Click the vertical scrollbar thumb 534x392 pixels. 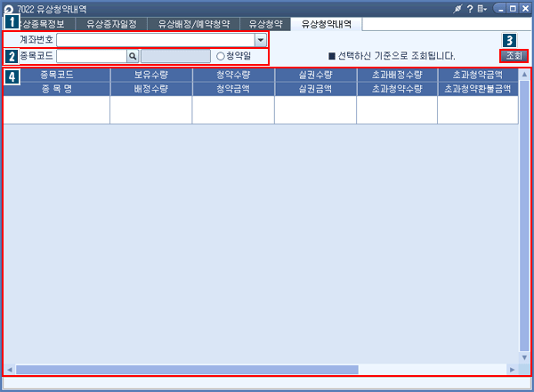[524, 216]
